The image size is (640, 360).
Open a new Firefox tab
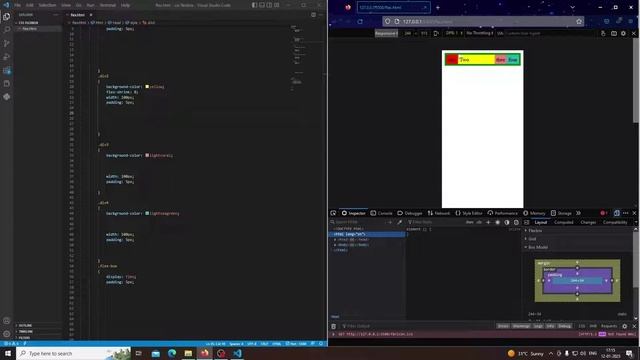[438, 7]
